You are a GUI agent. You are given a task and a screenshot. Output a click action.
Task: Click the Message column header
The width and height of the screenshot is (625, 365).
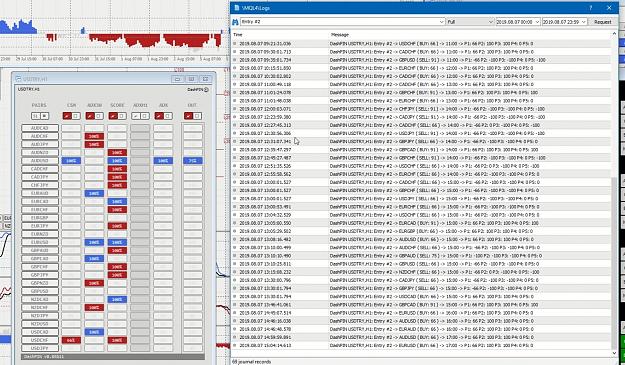339,35
